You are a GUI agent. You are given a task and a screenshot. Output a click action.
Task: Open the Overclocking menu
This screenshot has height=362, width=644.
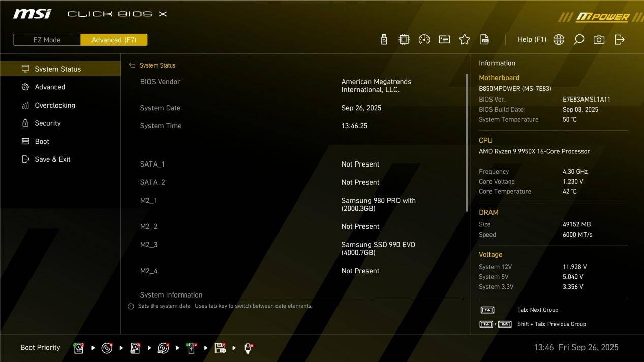point(55,105)
